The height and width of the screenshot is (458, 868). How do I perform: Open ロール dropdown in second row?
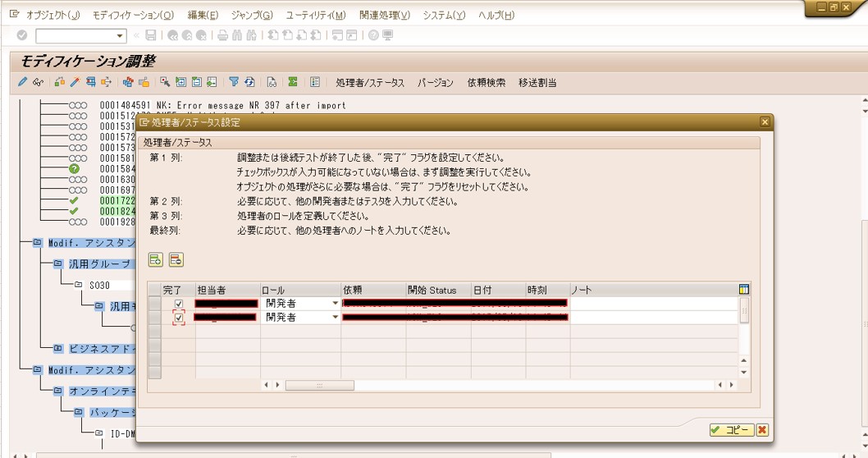pyautogui.click(x=335, y=318)
